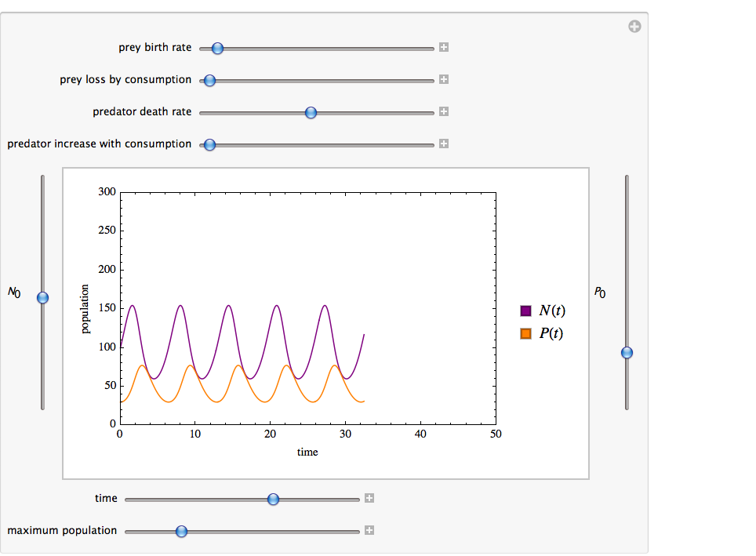Viewport: 756px width, 556px height.
Task: Expand the time slider controls
Action: (x=369, y=499)
